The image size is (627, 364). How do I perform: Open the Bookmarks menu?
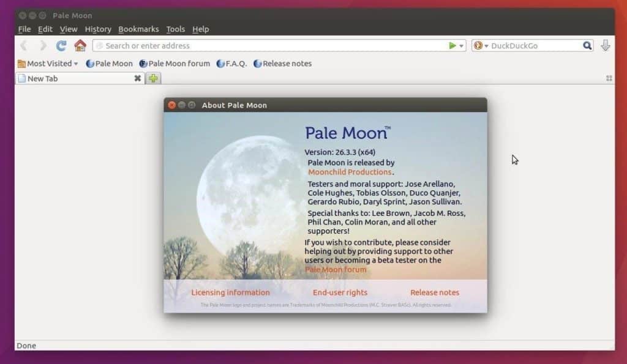coord(138,29)
